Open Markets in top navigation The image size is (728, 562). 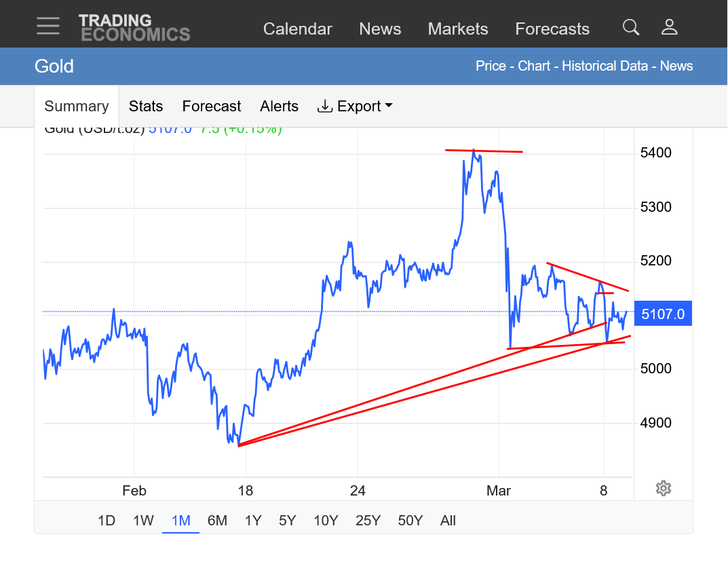pyautogui.click(x=458, y=29)
